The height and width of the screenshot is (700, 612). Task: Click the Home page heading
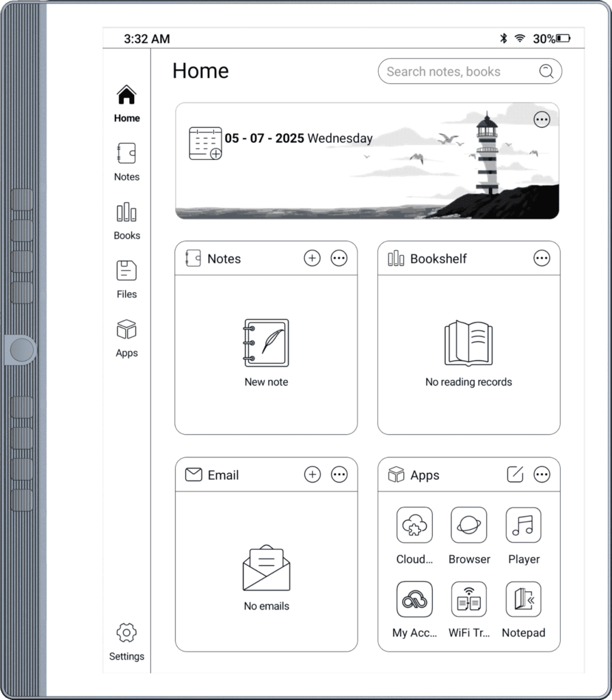coord(200,71)
